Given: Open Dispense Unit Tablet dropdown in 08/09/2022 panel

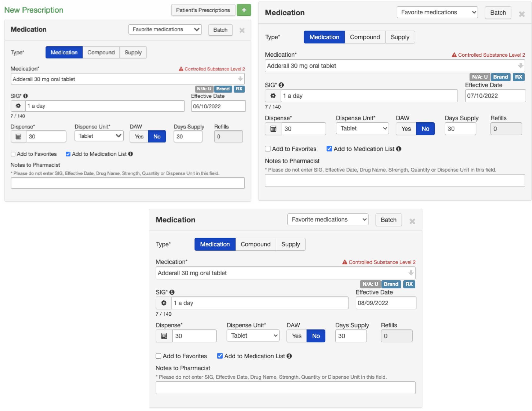Looking at the screenshot, I should point(253,336).
